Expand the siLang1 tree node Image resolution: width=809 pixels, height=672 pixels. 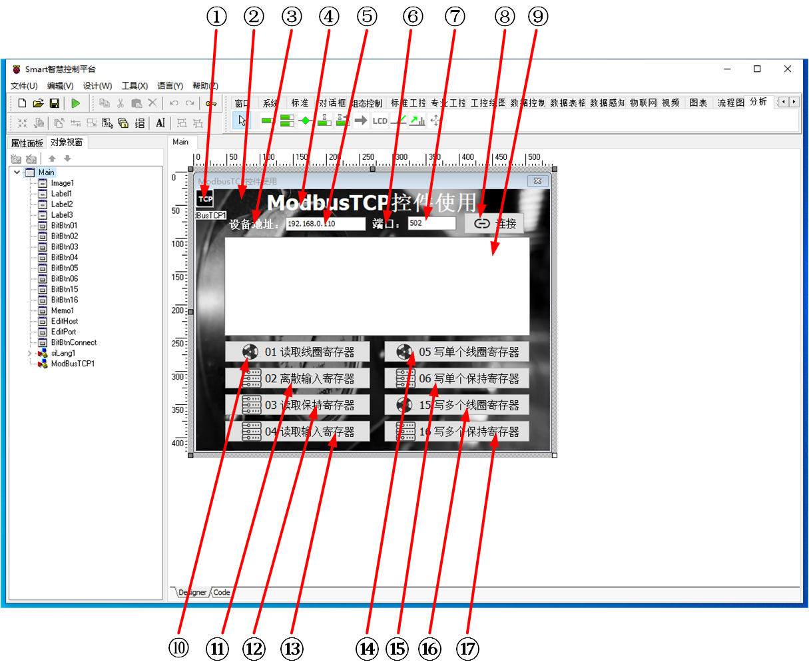click(29, 353)
